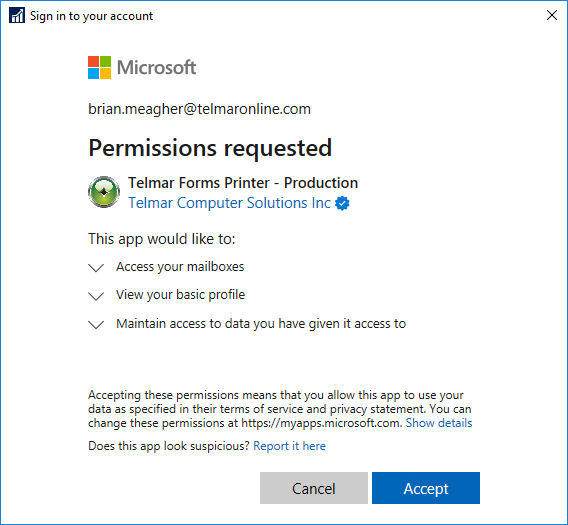
Task: Click the Microsoft logo
Action: point(142,67)
